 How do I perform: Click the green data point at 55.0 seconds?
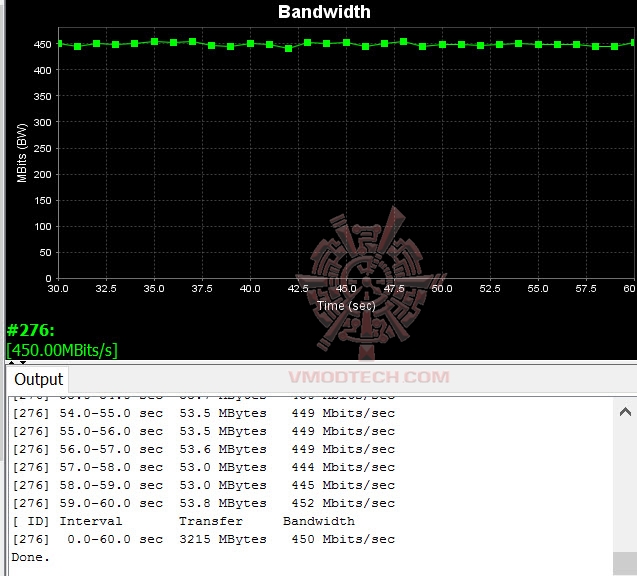coord(538,44)
